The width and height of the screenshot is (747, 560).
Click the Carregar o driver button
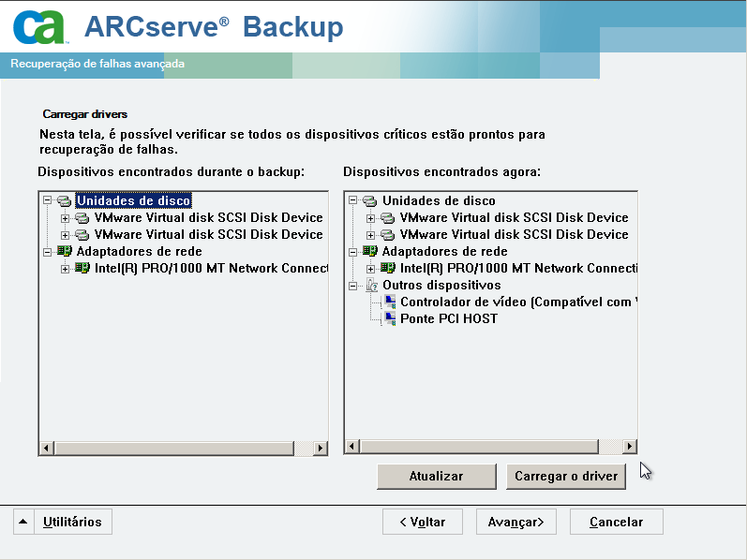click(x=566, y=477)
